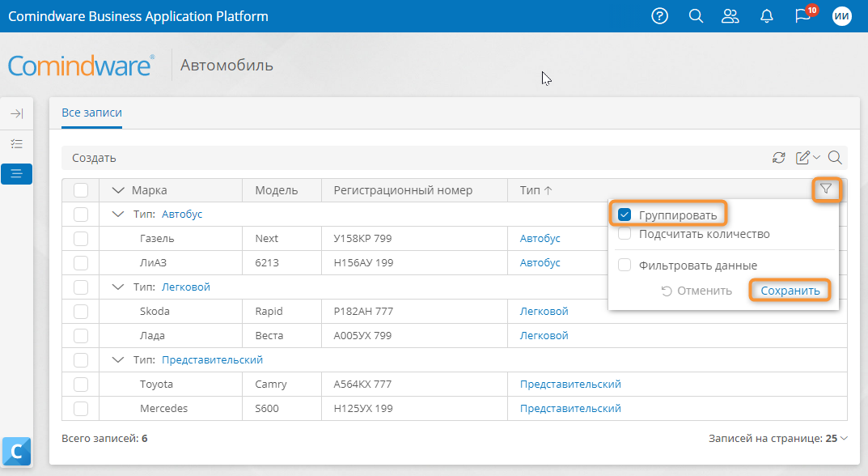Collapse all groups via Марка header chevron
Screen dimensions: 868x476
118,190
